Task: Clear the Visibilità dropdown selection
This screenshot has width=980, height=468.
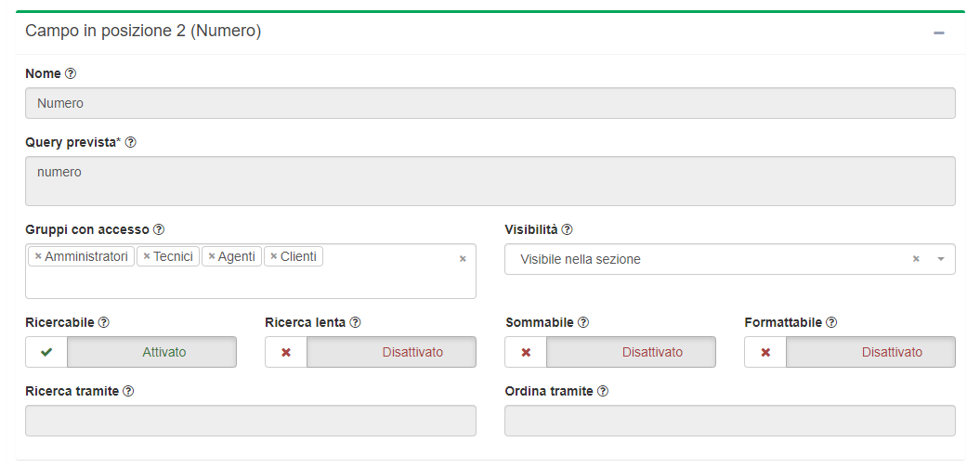Action: point(916,259)
